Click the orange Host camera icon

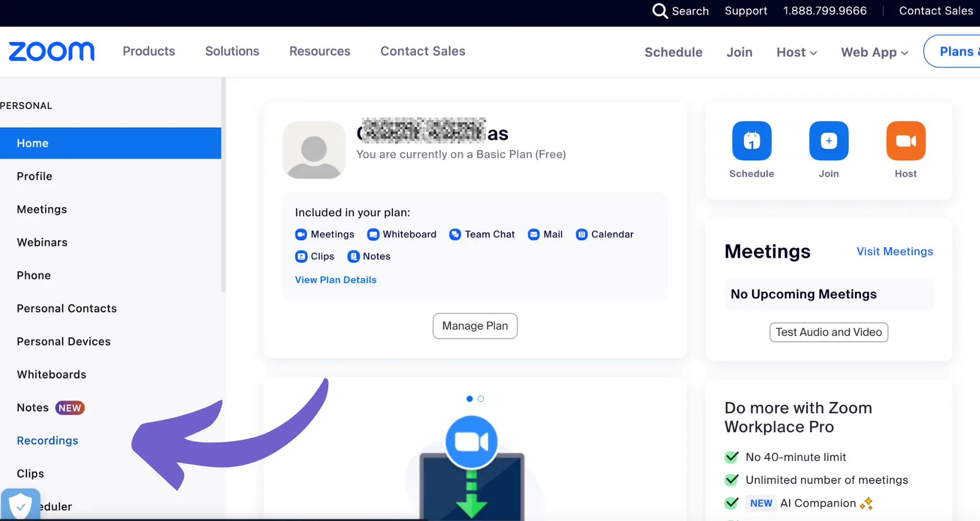(x=905, y=141)
